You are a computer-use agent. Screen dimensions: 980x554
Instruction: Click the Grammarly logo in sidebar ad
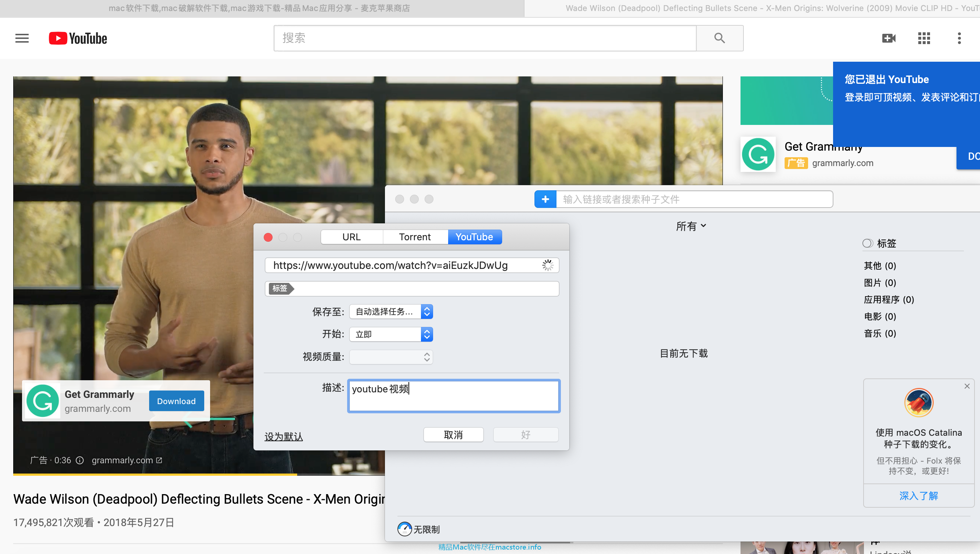click(758, 154)
